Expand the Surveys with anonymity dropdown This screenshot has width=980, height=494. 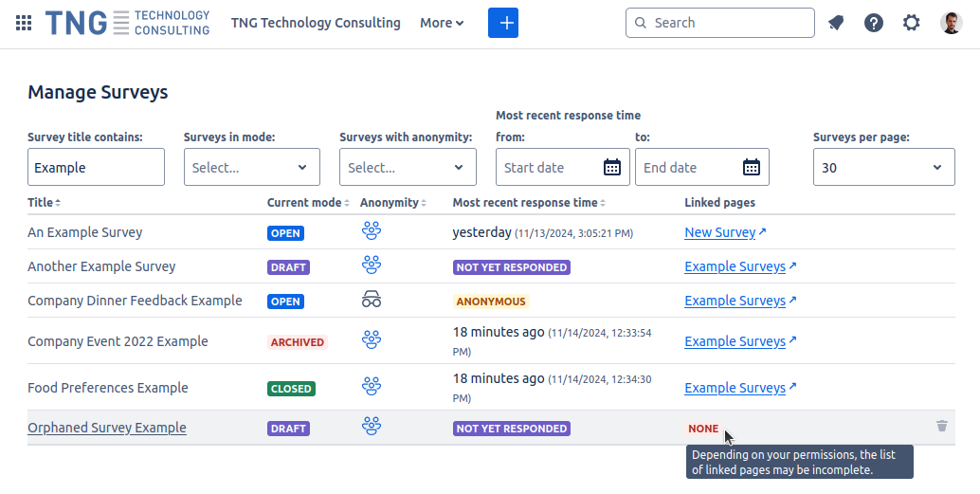coord(408,168)
